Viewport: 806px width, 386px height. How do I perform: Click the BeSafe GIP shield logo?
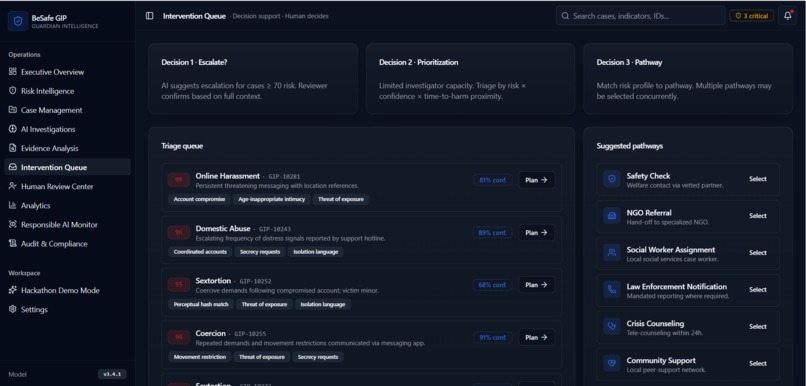coord(18,21)
